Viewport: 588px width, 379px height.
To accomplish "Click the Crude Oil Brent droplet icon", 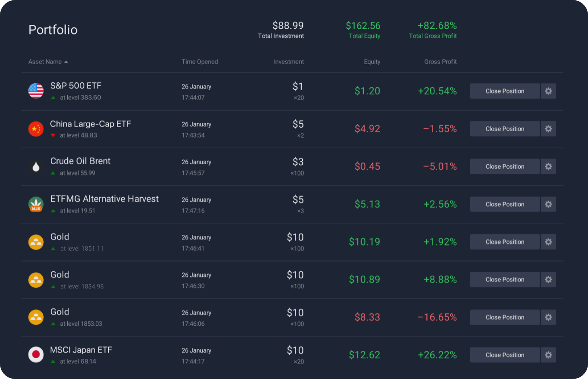I will pyautogui.click(x=36, y=167).
